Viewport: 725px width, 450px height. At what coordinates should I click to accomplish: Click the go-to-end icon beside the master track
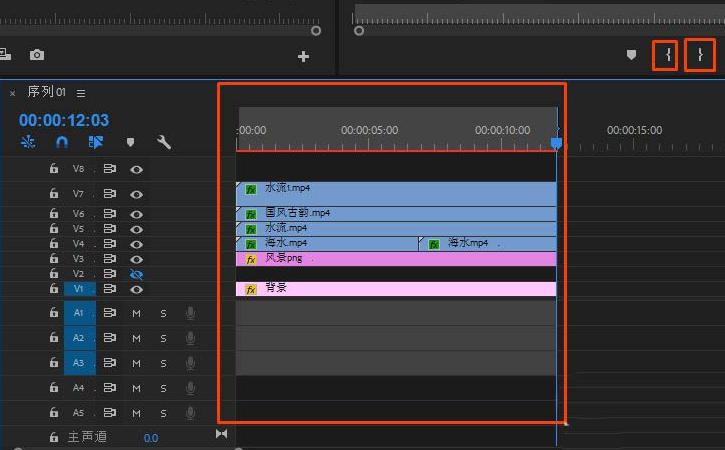[221, 434]
